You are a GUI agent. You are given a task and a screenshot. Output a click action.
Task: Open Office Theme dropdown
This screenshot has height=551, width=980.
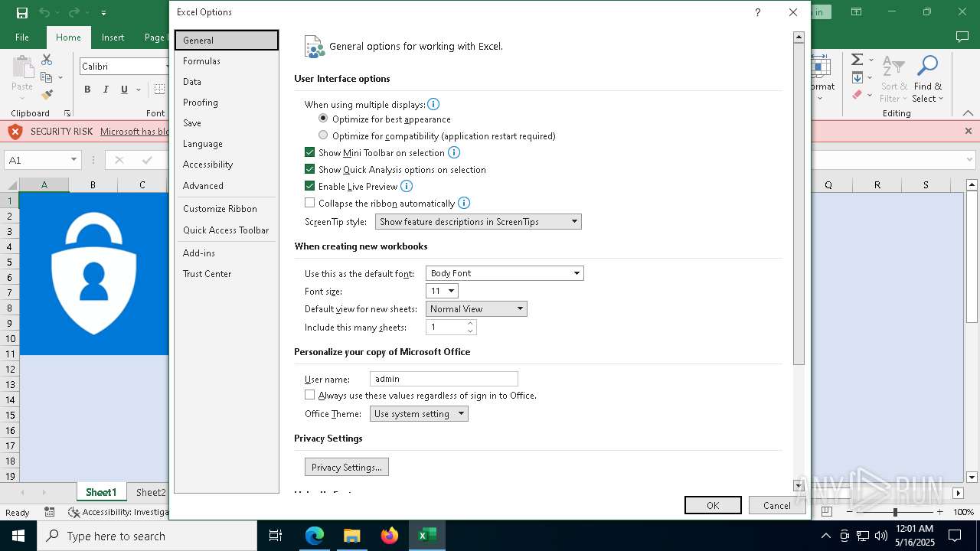tap(419, 414)
